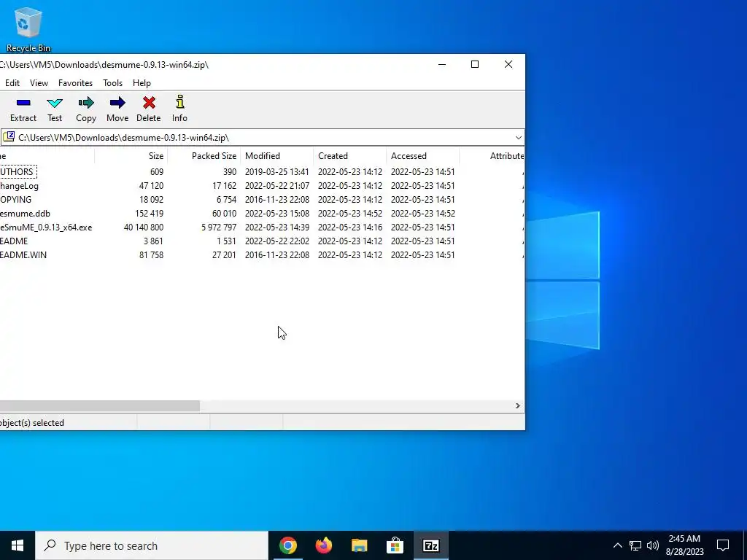Click the horizontal scrollbar thumb

99,405
